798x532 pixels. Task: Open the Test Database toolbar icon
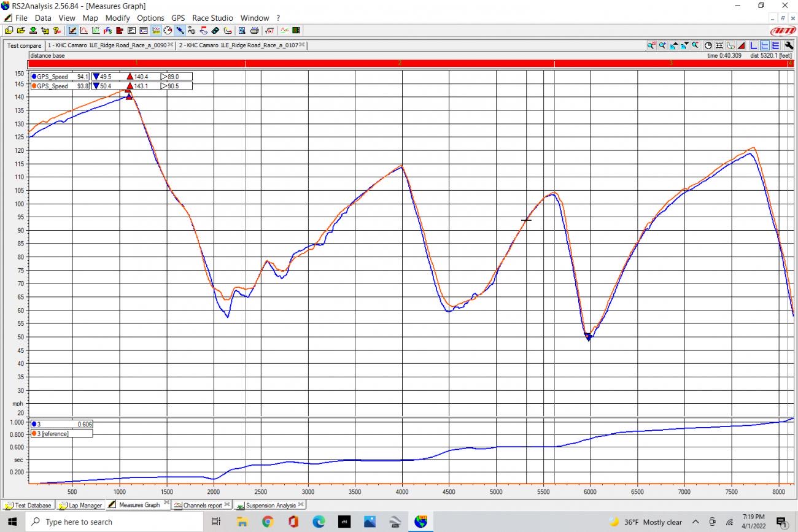[x=9, y=30]
